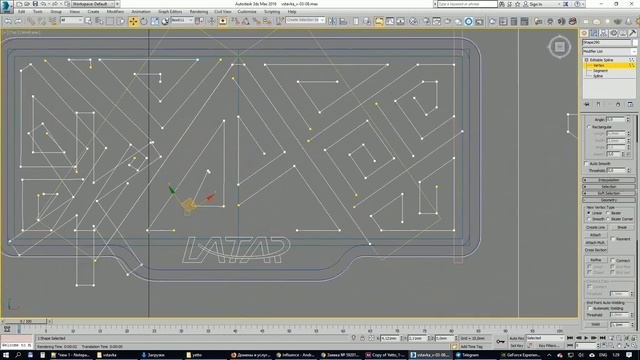Open the Create Selection Set dropdown
This screenshot has width=640, height=360.
coord(305,20)
